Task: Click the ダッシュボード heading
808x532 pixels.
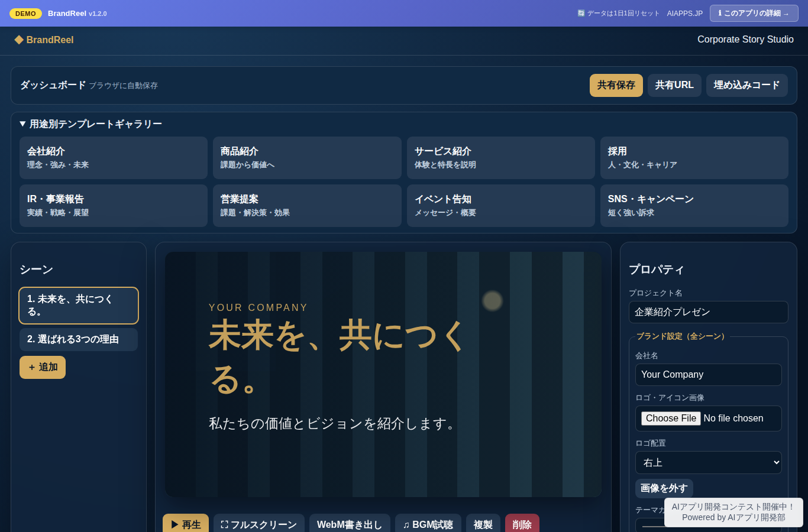Action: click(x=53, y=85)
